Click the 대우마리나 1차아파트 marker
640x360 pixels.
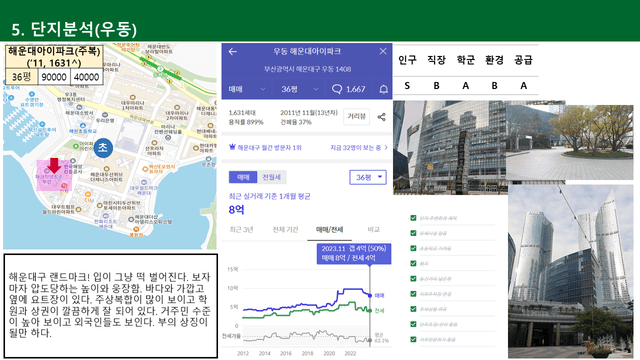[x=132, y=98]
